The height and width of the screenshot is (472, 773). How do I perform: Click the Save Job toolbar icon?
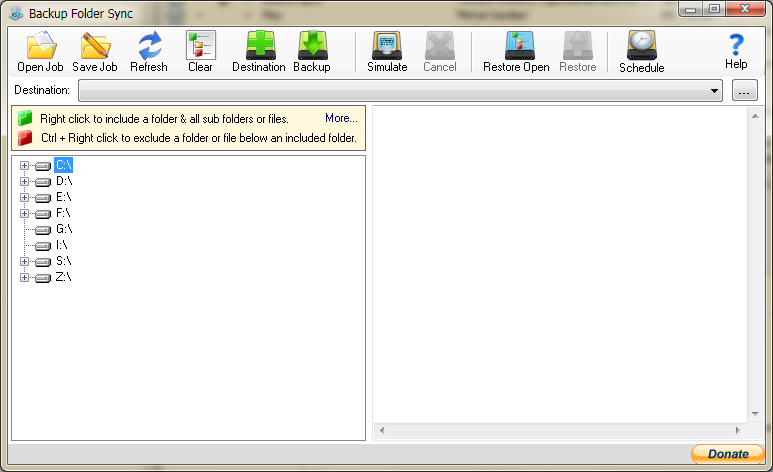[x=95, y=51]
